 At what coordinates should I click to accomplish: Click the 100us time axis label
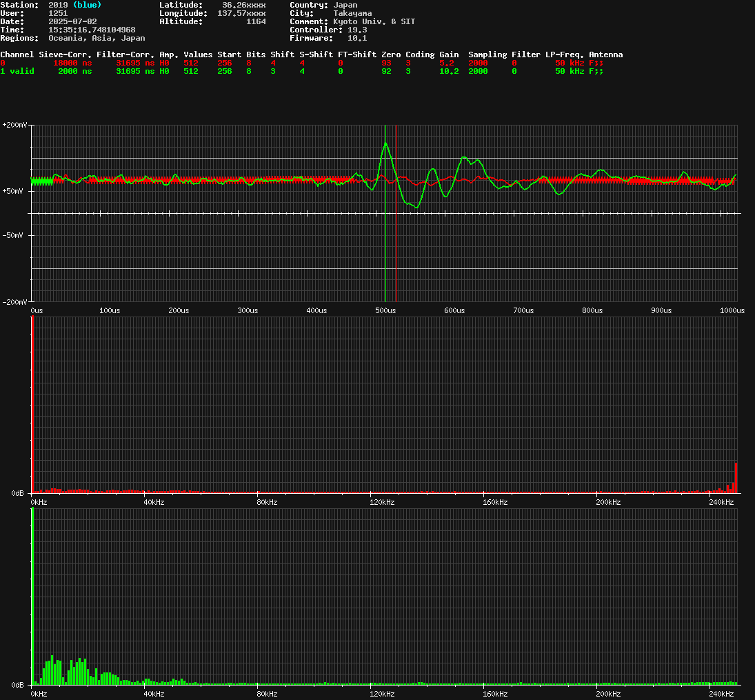pyautogui.click(x=110, y=311)
